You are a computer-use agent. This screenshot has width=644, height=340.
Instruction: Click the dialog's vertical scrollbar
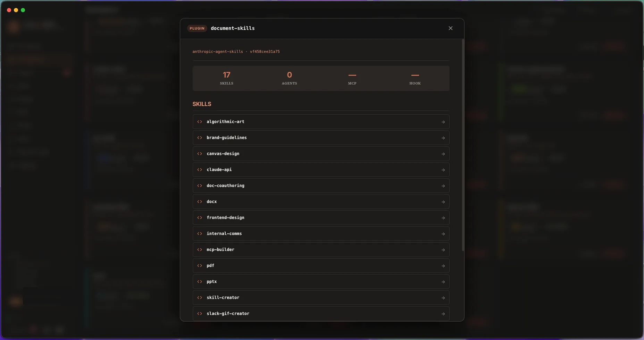click(462, 145)
